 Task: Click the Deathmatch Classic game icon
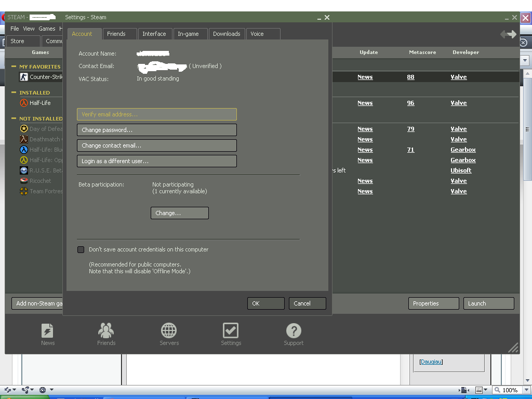tap(24, 139)
